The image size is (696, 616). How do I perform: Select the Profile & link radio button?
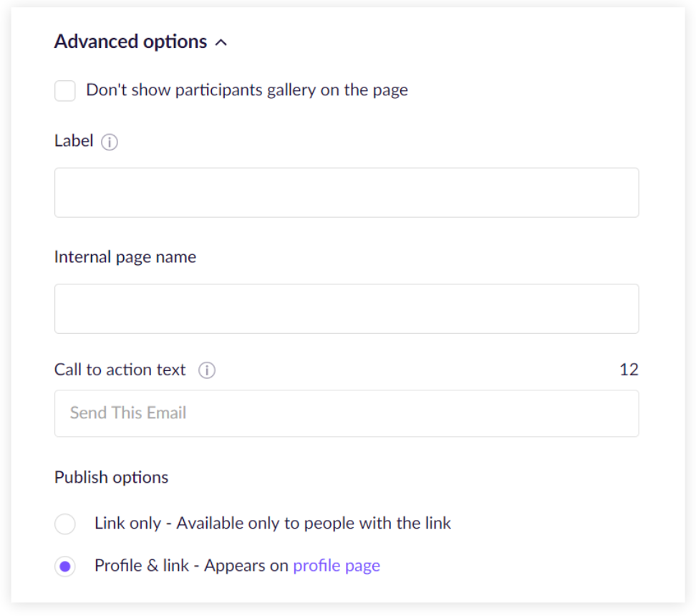tap(65, 567)
